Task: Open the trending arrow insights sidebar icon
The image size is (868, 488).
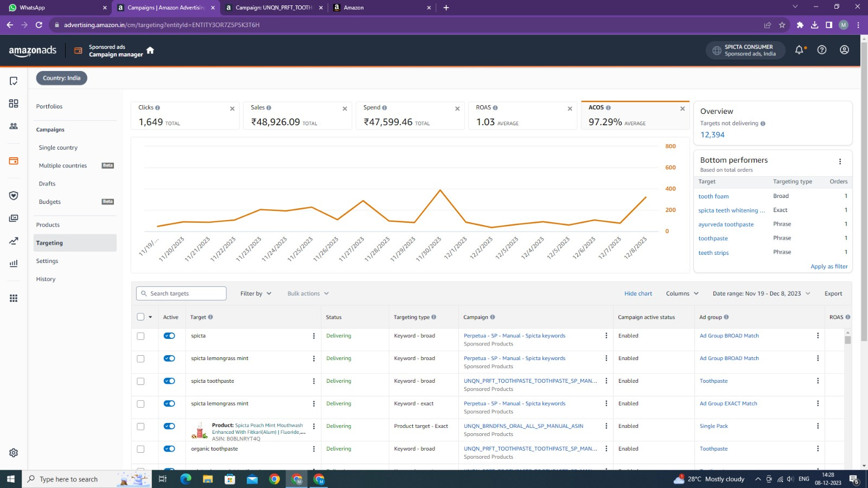Action: click(x=14, y=241)
